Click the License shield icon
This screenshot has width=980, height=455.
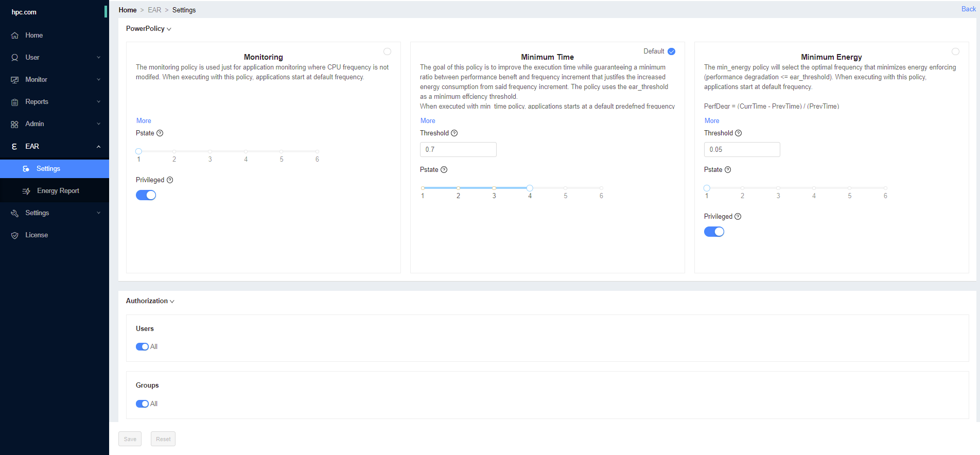click(x=15, y=235)
